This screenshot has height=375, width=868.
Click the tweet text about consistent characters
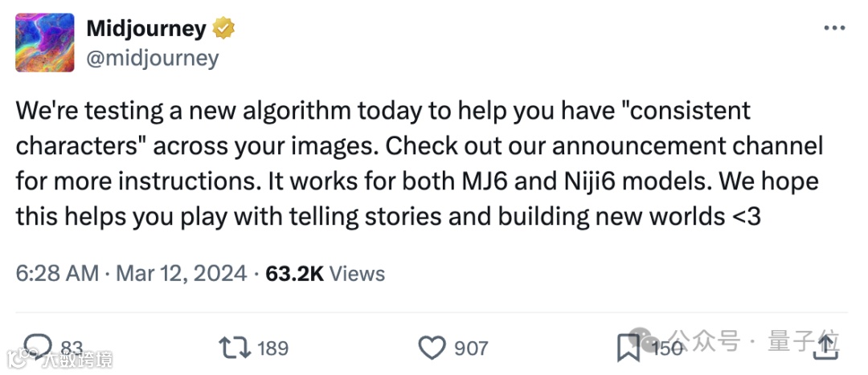(418, 164)
